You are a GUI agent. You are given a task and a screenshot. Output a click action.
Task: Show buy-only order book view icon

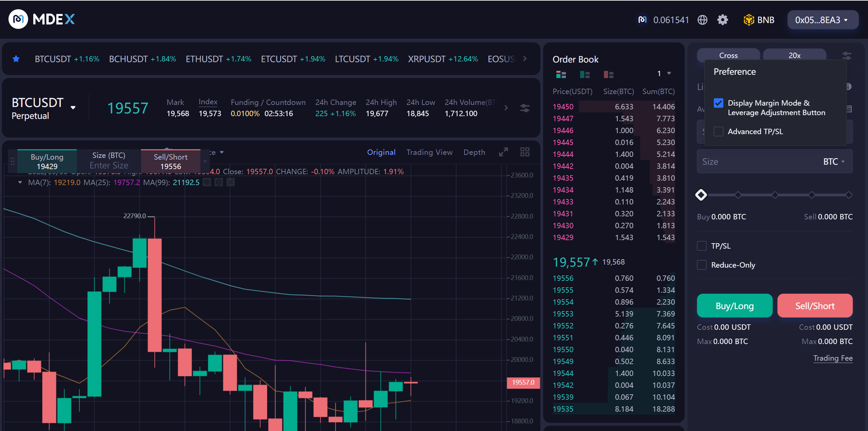(585, 74)
